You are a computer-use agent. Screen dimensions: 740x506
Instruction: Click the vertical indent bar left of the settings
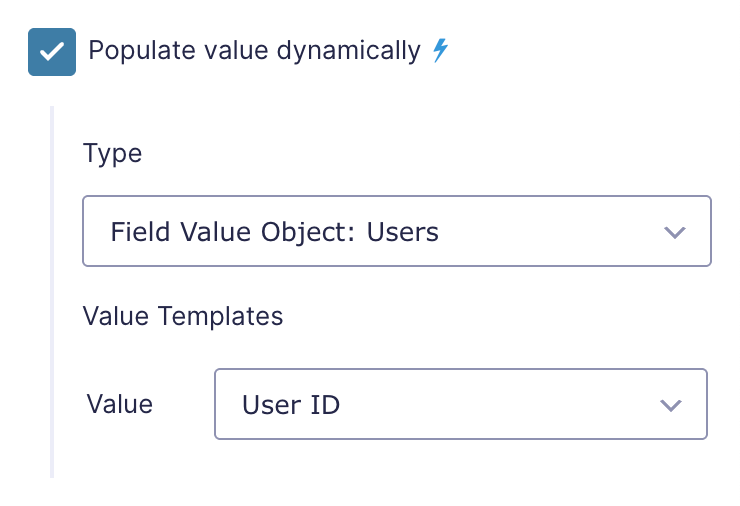point(52,292)
